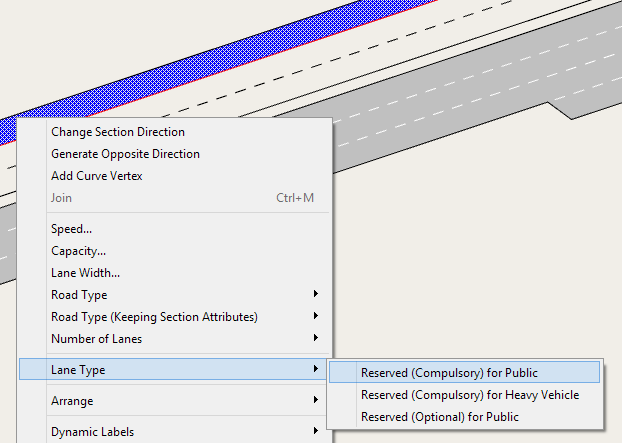Open the Dynamic Labels submenu

(92, 432)
